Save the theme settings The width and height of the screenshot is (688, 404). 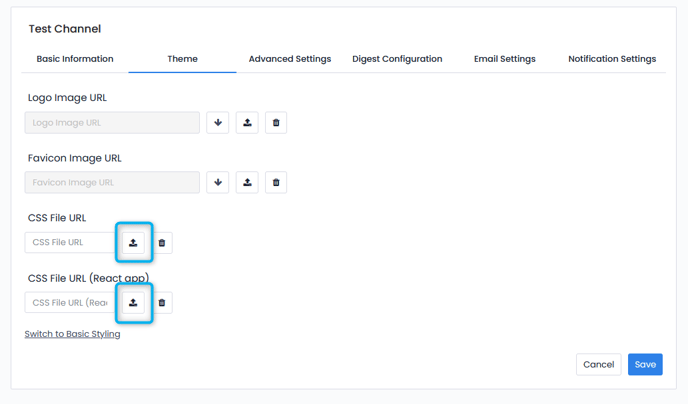[x=645, y=365]
